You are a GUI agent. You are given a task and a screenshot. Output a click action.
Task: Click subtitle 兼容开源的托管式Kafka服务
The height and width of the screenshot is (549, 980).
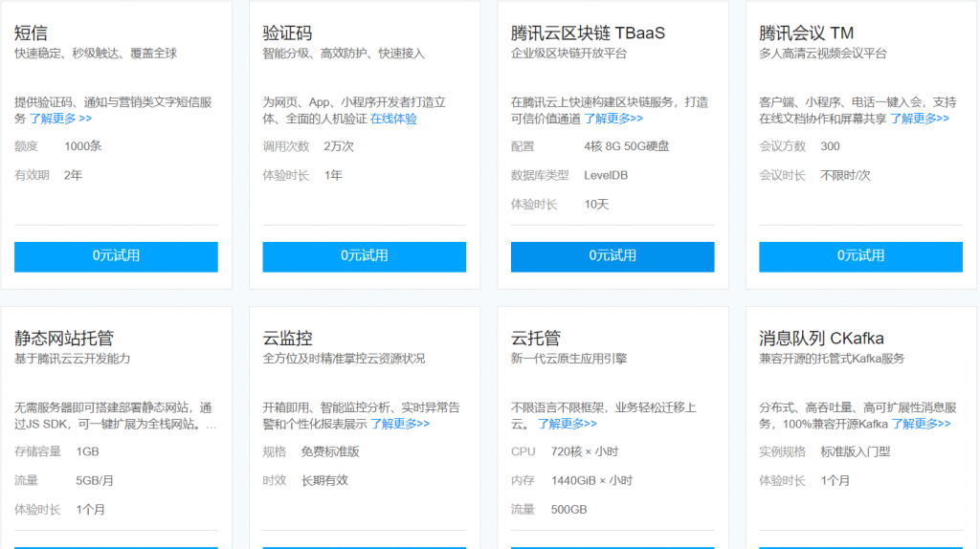(832, 359)
